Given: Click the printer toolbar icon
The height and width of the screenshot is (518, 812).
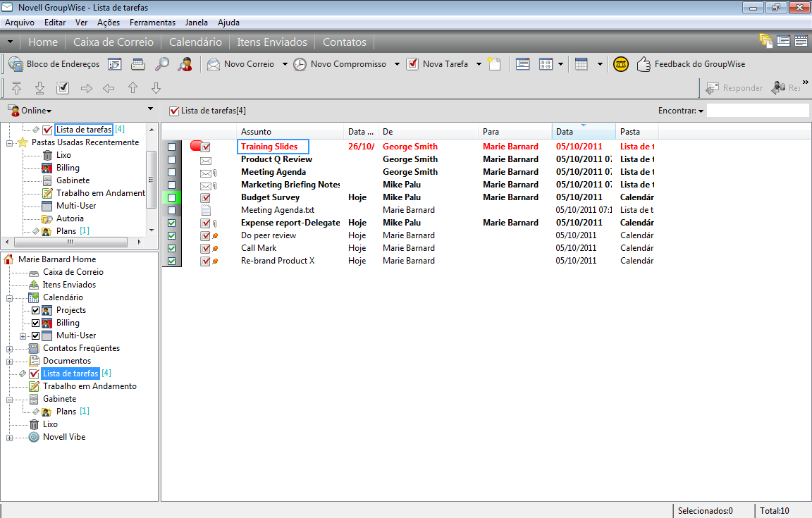Looking at the screenshot, I should point(138,64).
